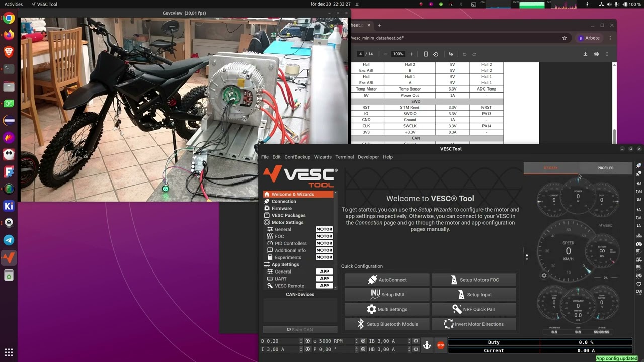This screenshot has height=362, width=644.
Task: Click Read Default Motor Configuration icon
Action: point(639,192)
